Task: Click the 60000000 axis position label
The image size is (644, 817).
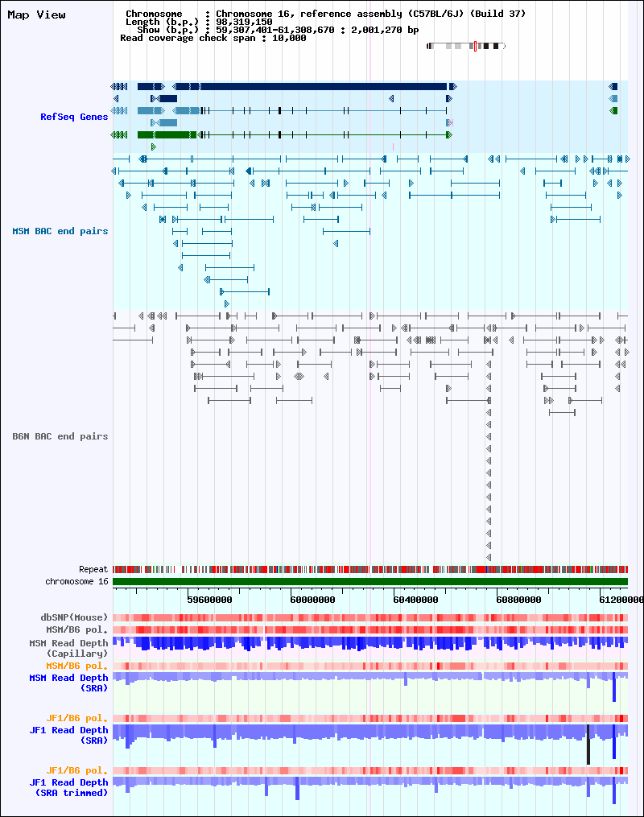Action: 312,600
